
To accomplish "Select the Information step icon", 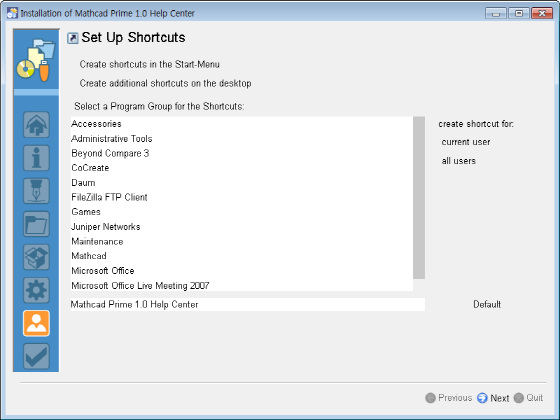I will pyautogui.click(x=36, y=158).
